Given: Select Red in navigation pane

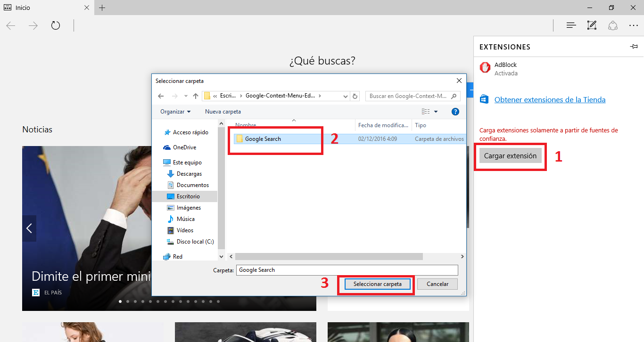Looking at the screenshot, I should click(173, 257).
